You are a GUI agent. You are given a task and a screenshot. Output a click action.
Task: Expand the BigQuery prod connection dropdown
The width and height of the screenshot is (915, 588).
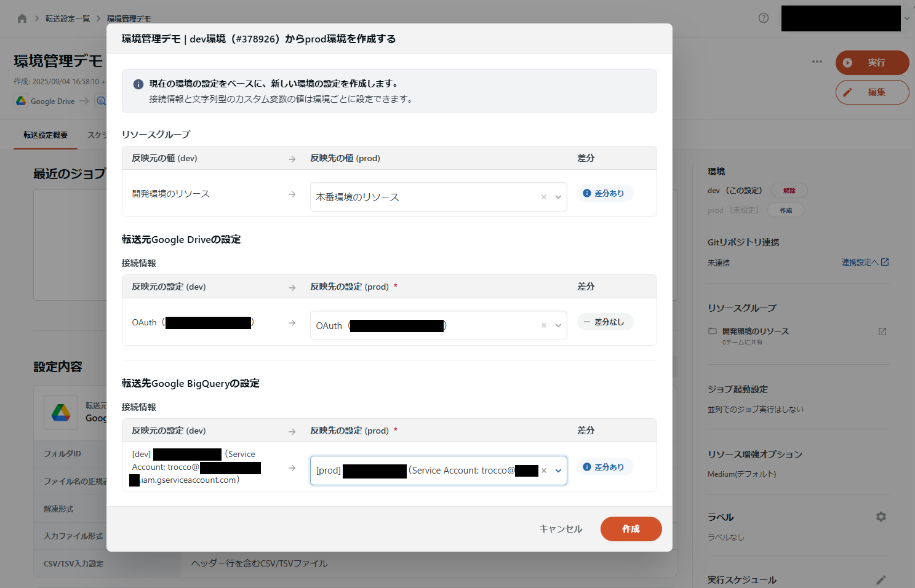point(558,471)
